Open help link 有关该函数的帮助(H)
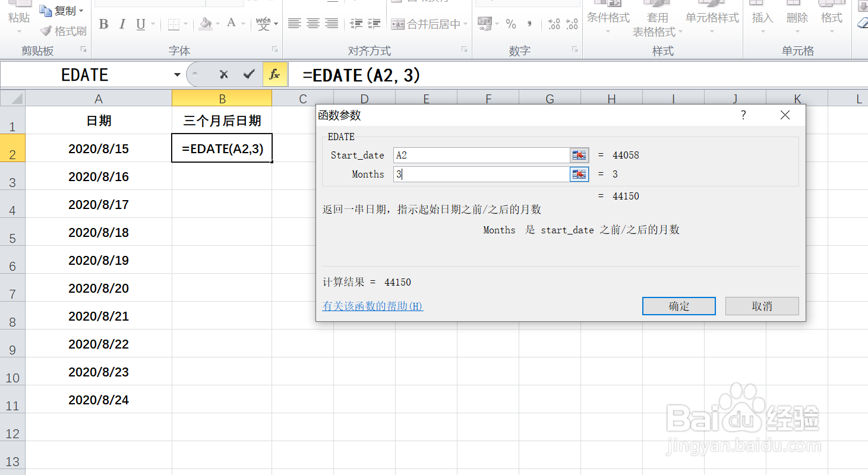Screen dimensions: 868x475 click(373, 306)
